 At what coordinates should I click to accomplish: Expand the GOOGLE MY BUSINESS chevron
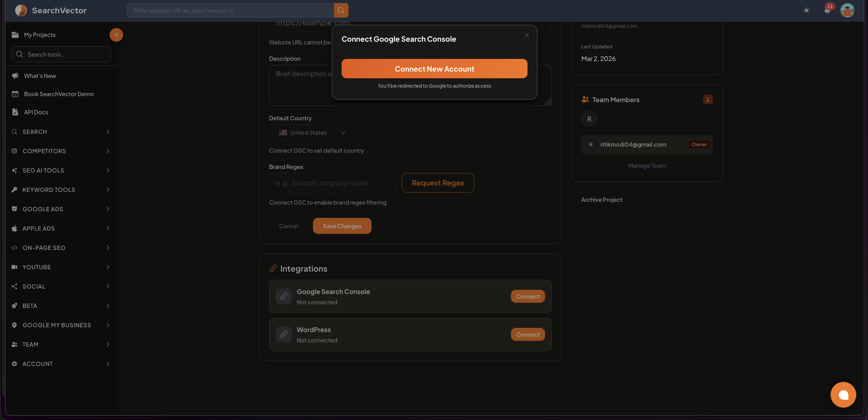click(x=108, y=325)
